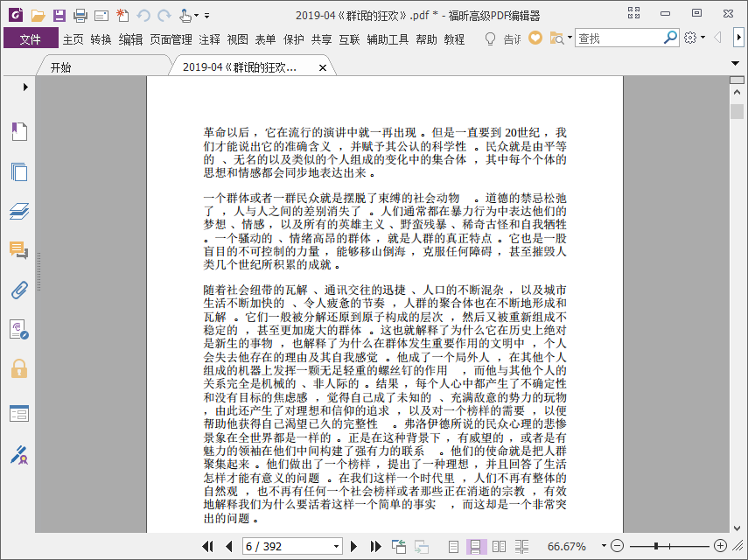Open the Pages thumbnail panel
The height and width of the screenshot is (560, 748).
pyautogui.click(x=19, y=171)
